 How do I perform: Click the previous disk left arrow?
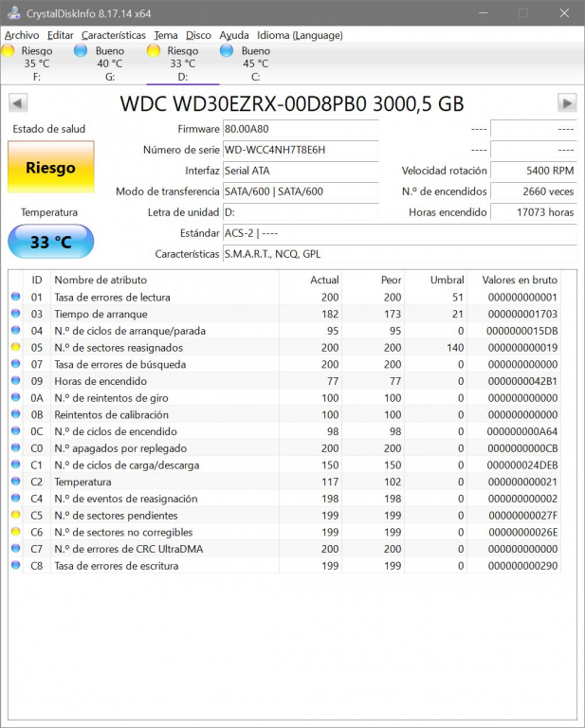point(17,103)
